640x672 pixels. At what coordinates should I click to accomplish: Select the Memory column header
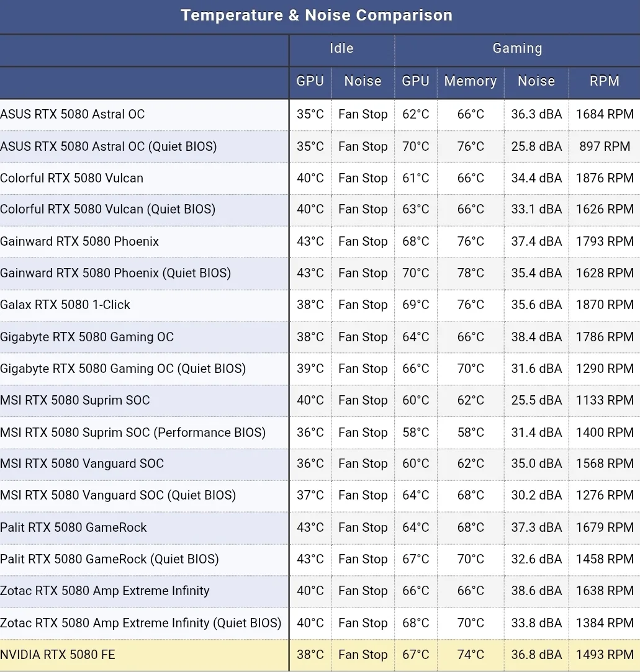pyautogui.click(x=471, y=81)
